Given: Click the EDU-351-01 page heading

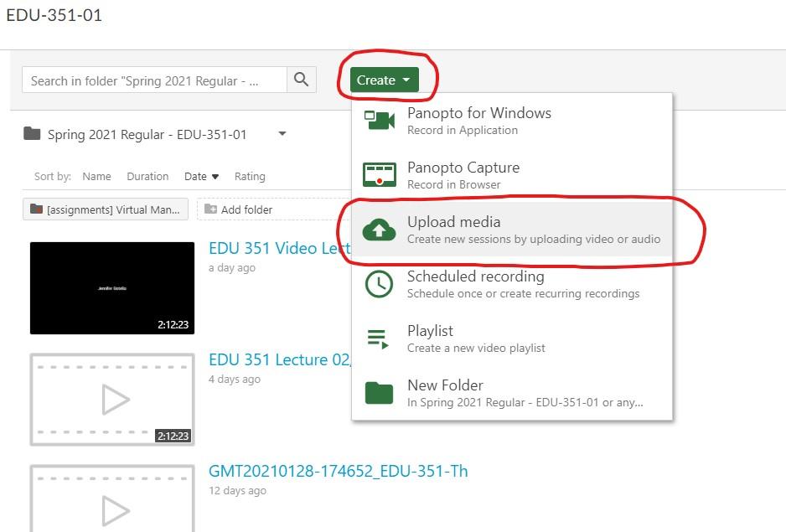Looking at the screenshot, I should tap(54, 15).
